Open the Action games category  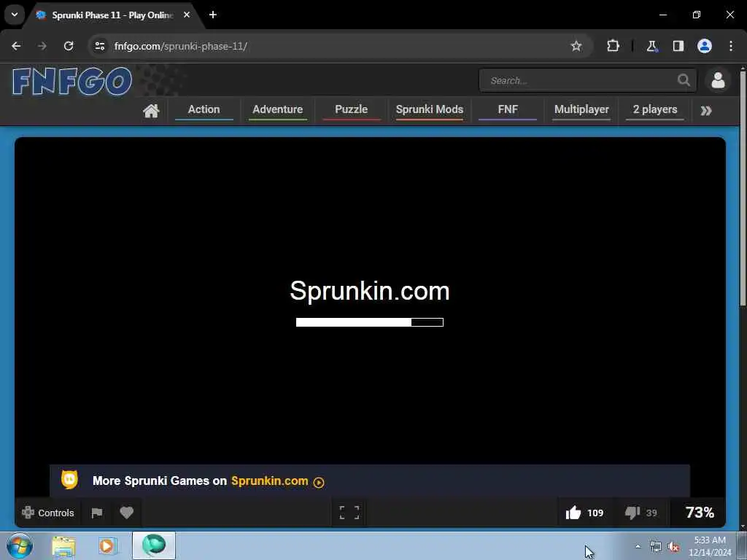tap(204, 109)
